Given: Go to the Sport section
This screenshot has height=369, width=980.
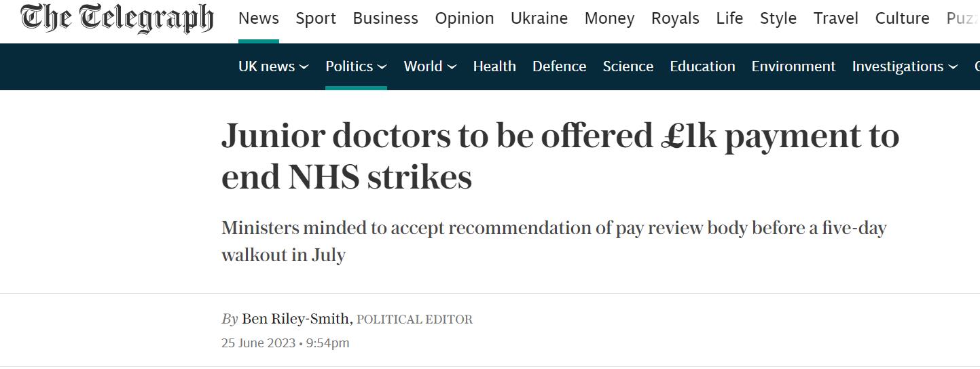Looking at the screenshot, I should 316,18.
